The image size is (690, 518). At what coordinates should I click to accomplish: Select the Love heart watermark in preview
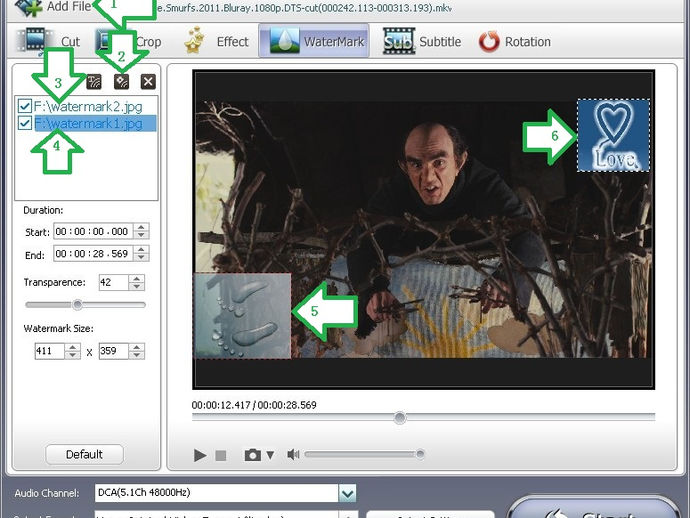click(613, 135)
